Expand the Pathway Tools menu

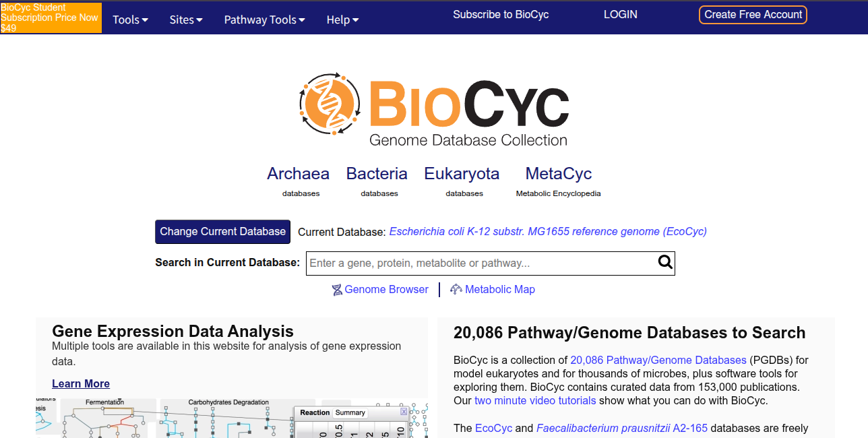[x=264, y=20]
